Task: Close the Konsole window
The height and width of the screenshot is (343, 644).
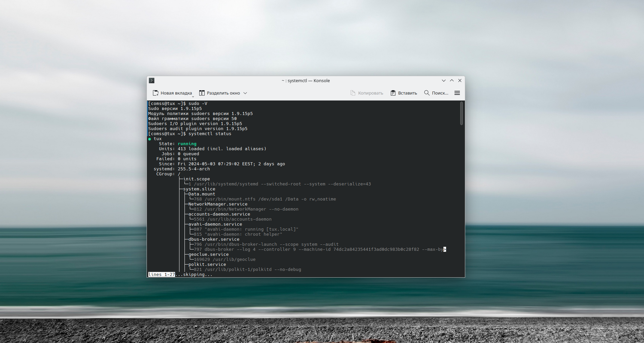Action: tap(460, 80)
